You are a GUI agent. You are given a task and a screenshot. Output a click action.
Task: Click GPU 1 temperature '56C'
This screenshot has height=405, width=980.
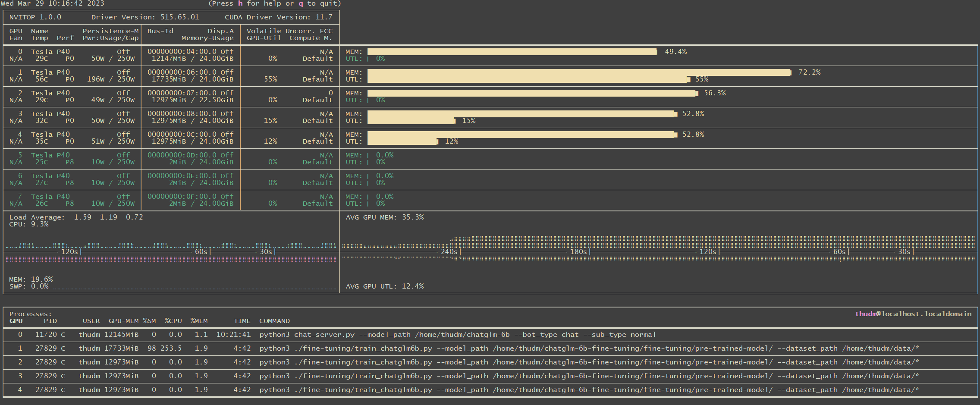tap(42, 79)
